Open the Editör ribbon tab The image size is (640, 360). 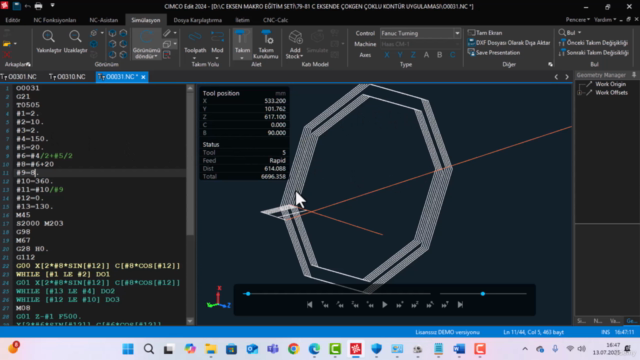tap(13, 20)
